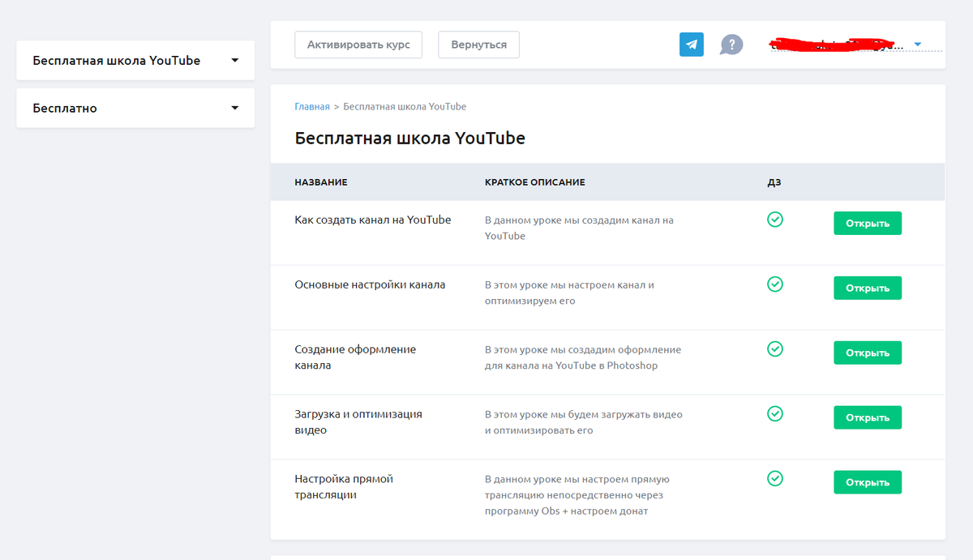This screenshot has height=560, width=973.
Task: Expand the 'Бесплатная школа YouTube' sidebar dropdown
Action: click(x=234, y=60)
